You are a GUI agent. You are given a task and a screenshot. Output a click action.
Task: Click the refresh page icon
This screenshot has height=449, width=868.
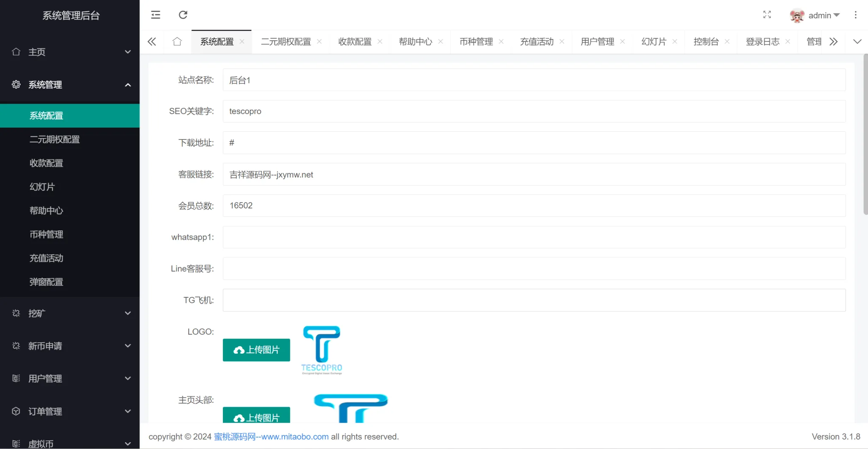click(x=183, y=15)
